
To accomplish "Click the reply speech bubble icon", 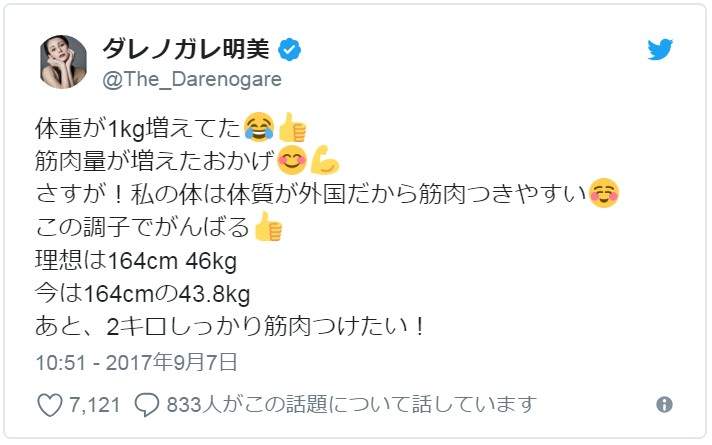I will pyautogui.click(x=147, y=405).
